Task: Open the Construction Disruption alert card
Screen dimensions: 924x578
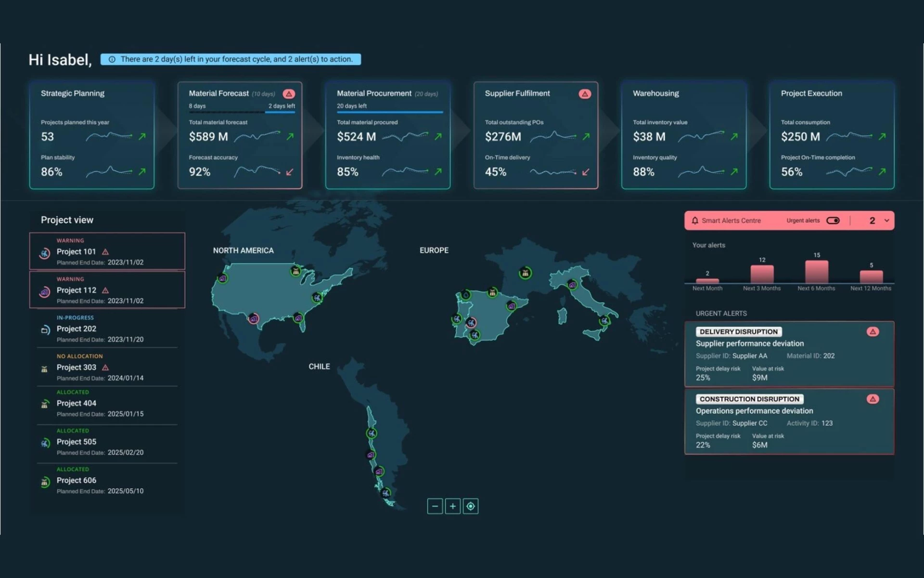Action: click(x=789, y=421)
